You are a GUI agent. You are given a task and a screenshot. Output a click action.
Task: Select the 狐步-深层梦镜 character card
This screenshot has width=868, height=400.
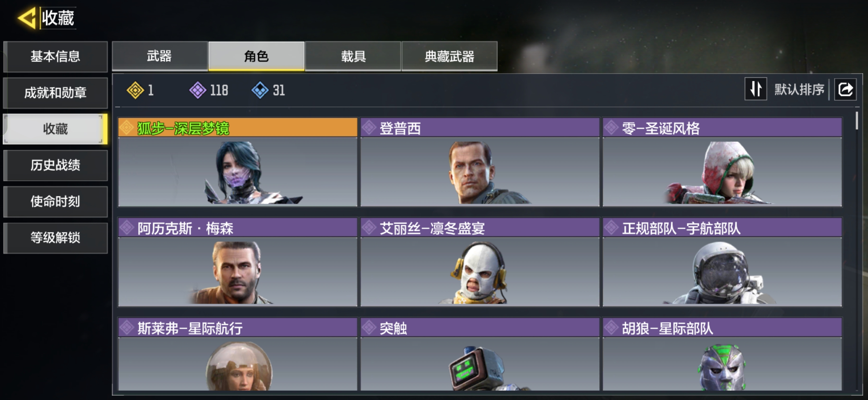tap(238, 162)
